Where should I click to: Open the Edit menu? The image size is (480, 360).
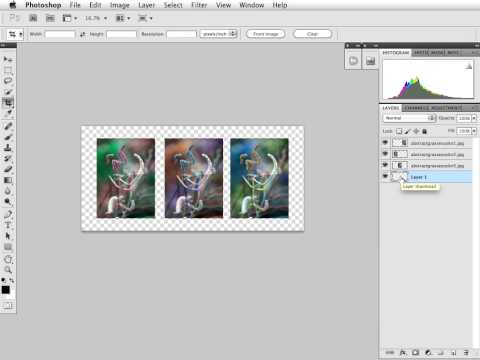95,5
